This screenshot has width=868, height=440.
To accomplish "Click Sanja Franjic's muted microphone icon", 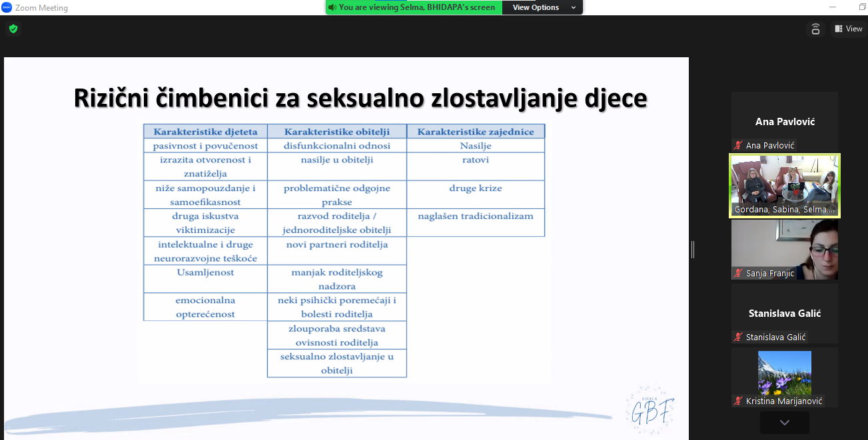I will [738, 273].
